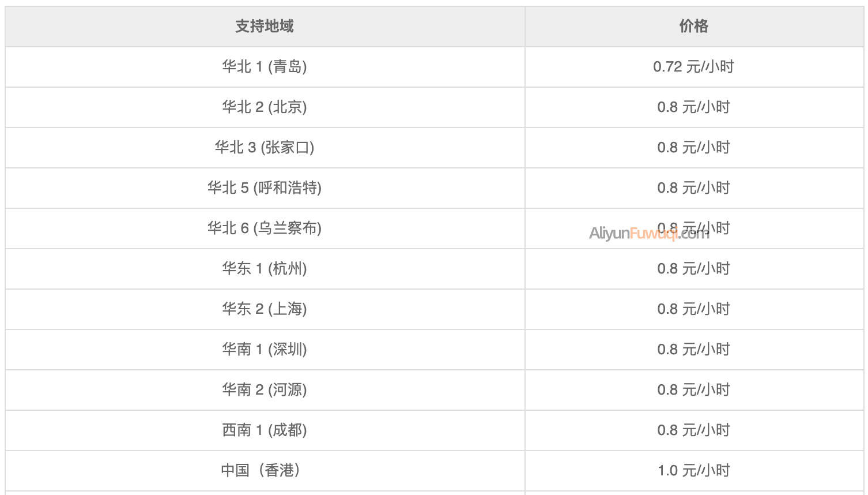Click the 0.8 元/小时 price for 北京

(694, 107)
